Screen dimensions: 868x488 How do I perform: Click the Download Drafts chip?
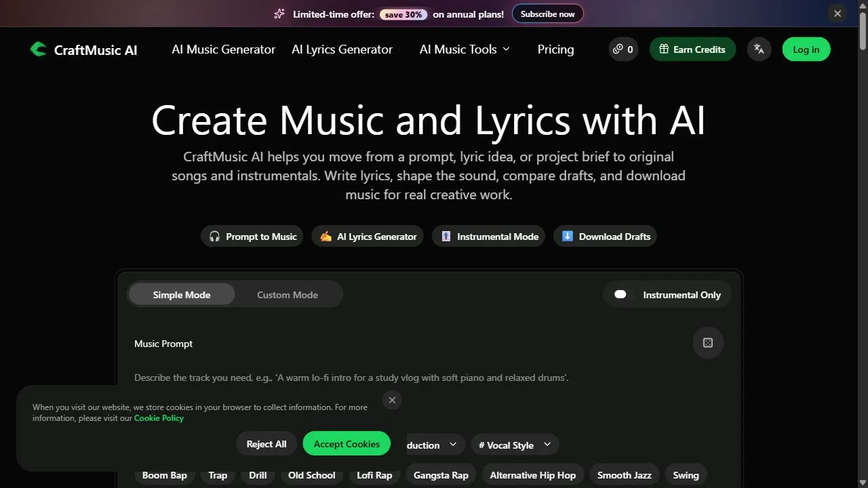[x=605, y=237]
